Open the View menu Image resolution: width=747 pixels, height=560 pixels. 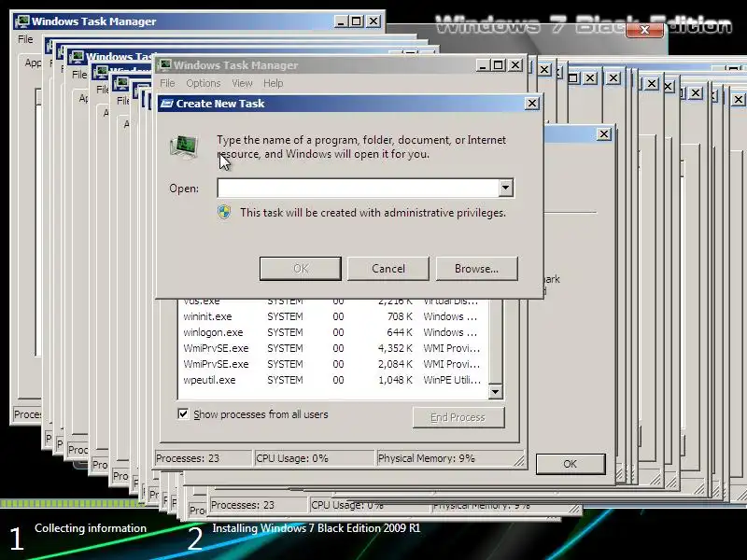(x=242, y=83)
